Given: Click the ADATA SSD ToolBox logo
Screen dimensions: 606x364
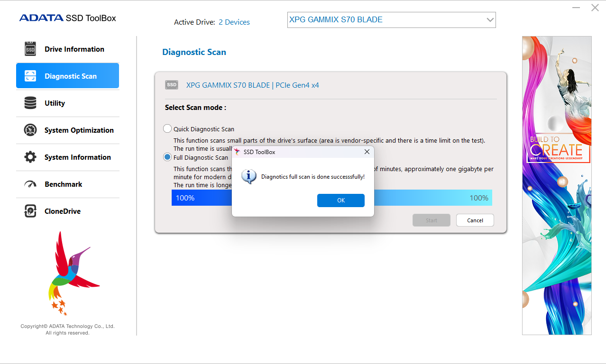Looking at the screenshot, I should pos(67,18).
